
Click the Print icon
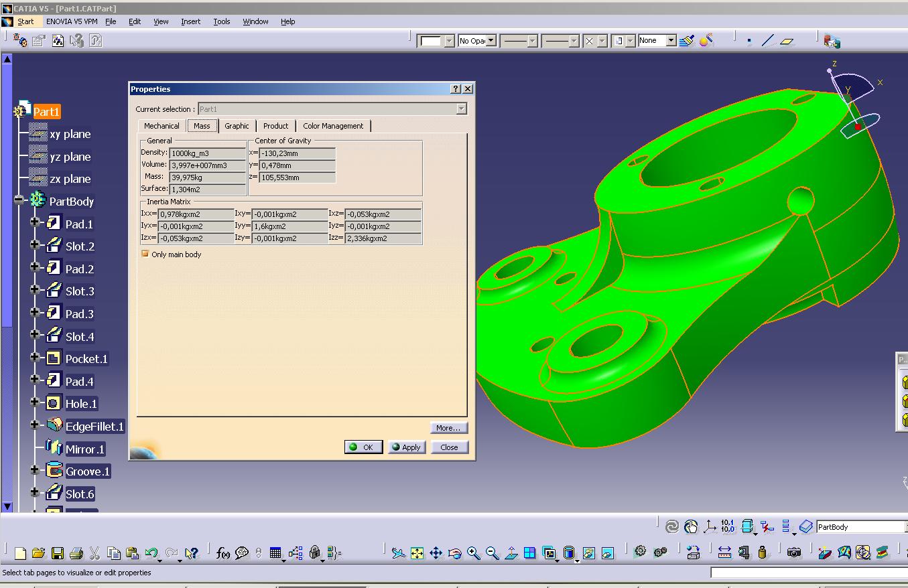coord(76,553)
